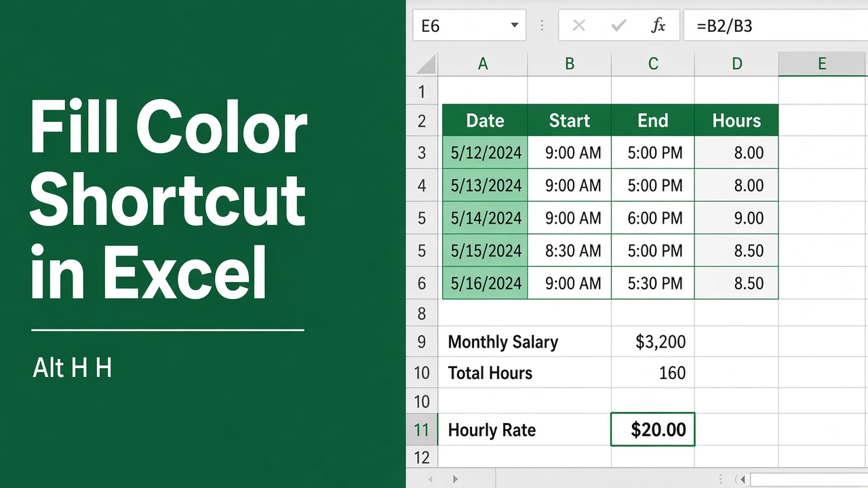Select row header 3 beside 5/12/2024
The image size is (868, 488).
[x=422, y=152]
